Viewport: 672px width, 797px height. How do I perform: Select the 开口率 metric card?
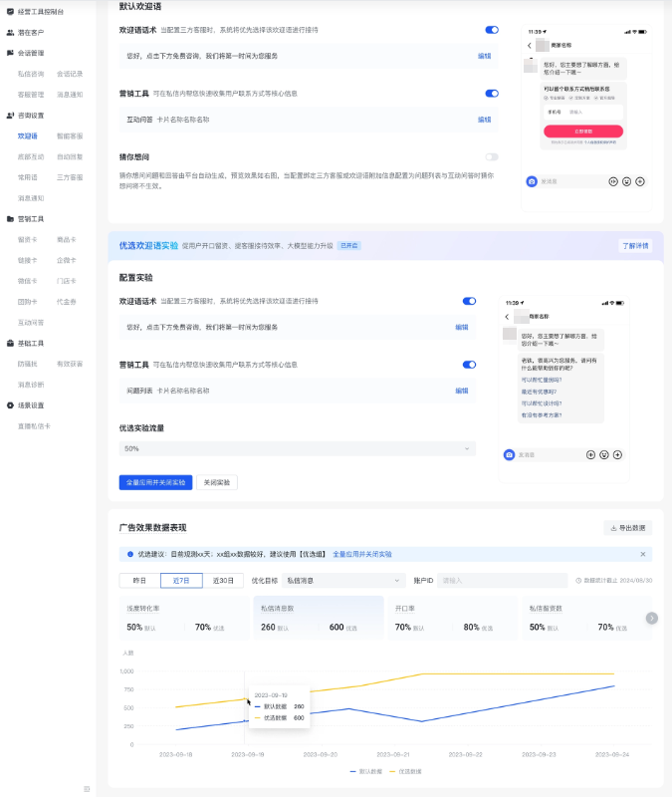tap(453, 618)
